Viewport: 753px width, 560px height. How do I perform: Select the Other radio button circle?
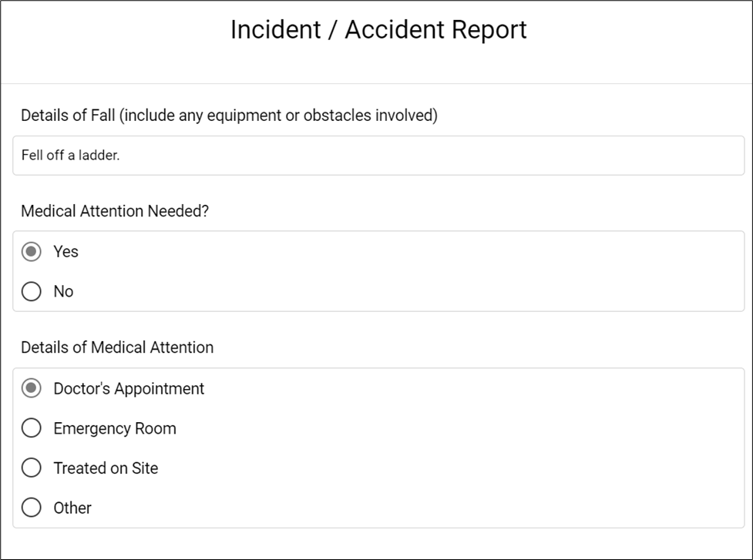32,508
